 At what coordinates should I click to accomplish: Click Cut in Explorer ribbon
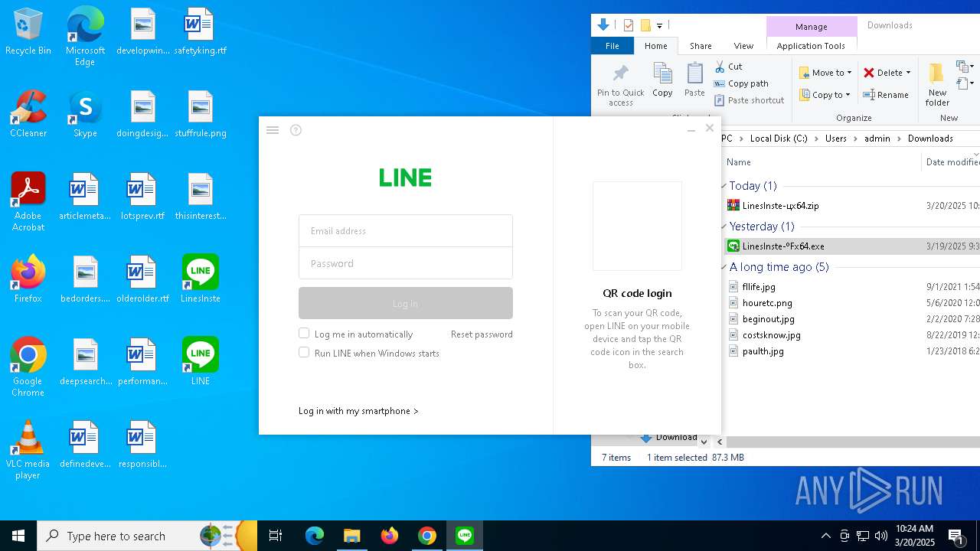728,67
